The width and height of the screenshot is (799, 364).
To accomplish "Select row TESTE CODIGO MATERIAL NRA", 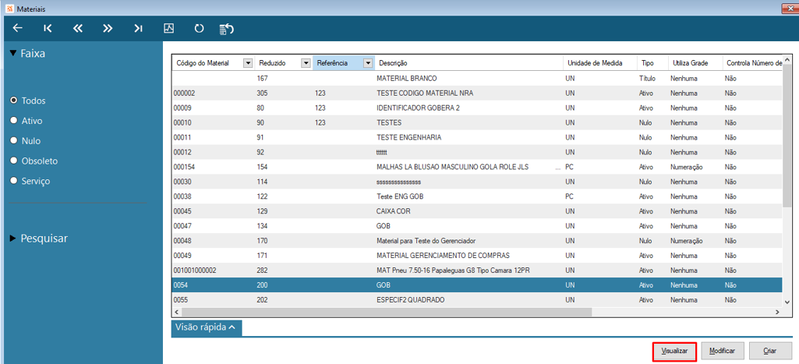I will pyautogui.click(x=476, y=93).
